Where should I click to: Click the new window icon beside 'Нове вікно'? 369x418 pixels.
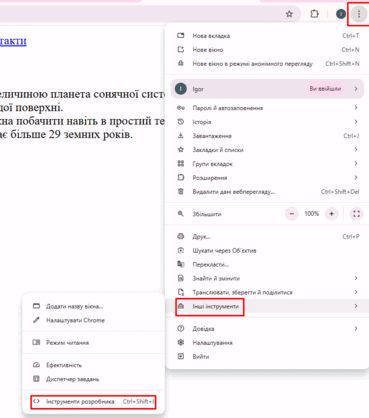181,49
